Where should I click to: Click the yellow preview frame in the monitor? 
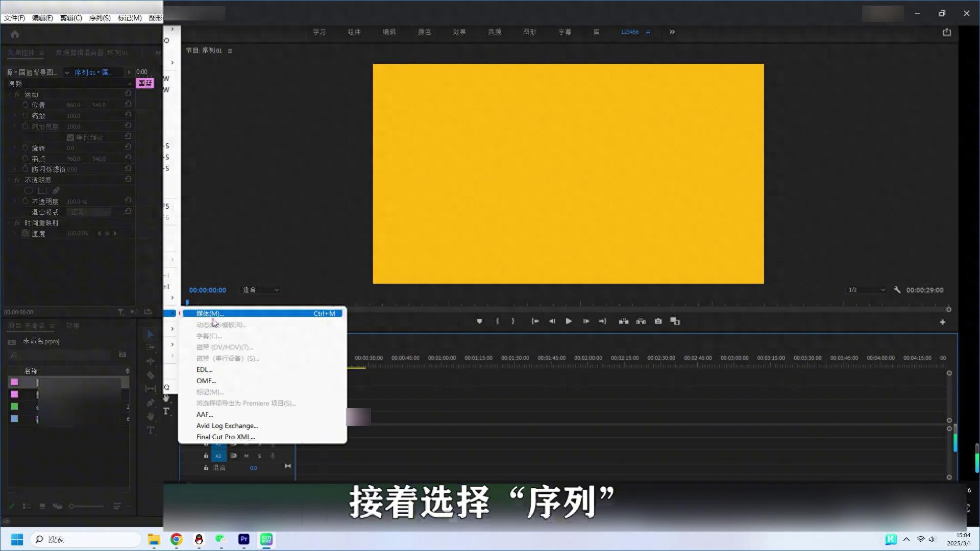pos(568,173)
